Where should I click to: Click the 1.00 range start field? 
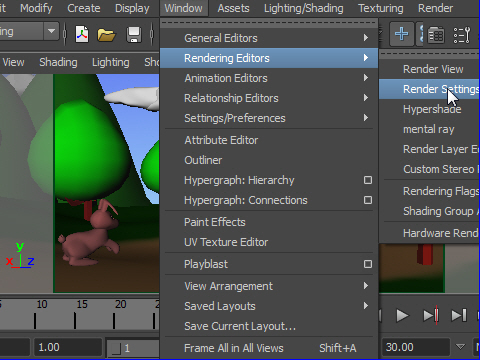pos(68,347)
